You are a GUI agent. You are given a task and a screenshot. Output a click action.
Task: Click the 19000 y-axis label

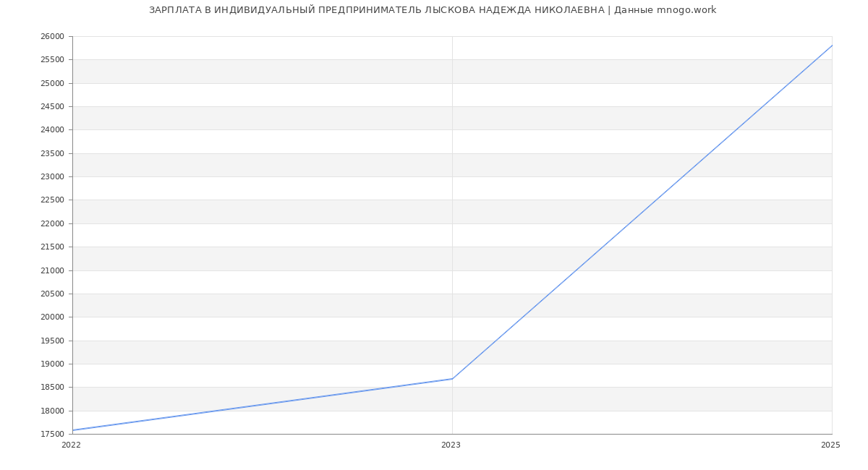point(52,364)
